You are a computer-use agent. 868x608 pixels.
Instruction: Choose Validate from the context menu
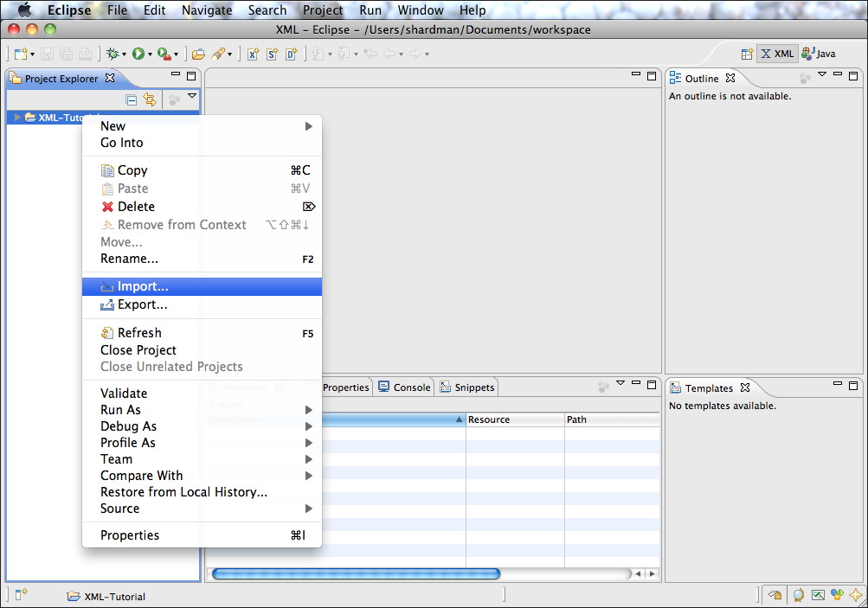[x=202, y=394]
